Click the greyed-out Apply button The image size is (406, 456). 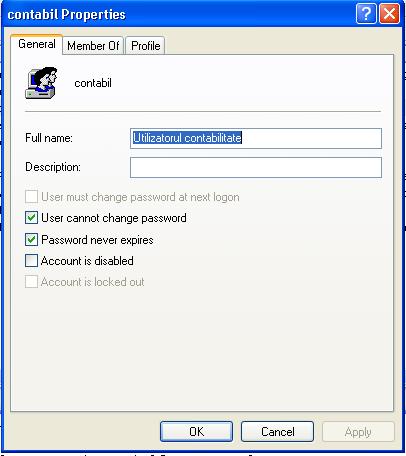(358, 432)
